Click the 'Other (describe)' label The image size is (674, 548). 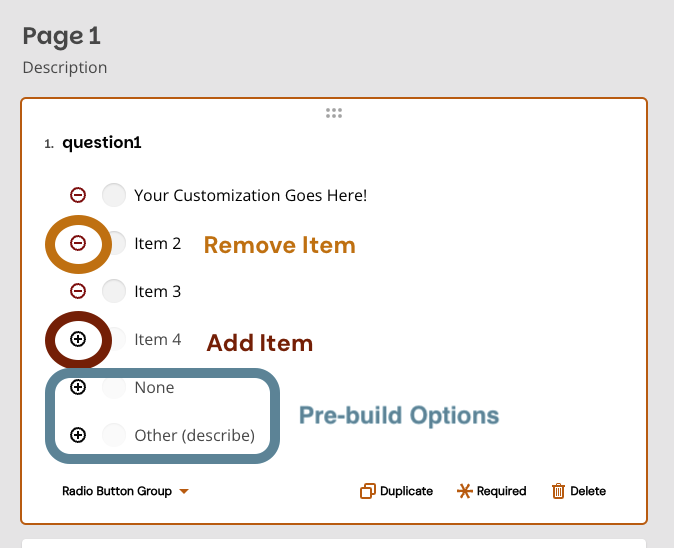click(194, 435)
